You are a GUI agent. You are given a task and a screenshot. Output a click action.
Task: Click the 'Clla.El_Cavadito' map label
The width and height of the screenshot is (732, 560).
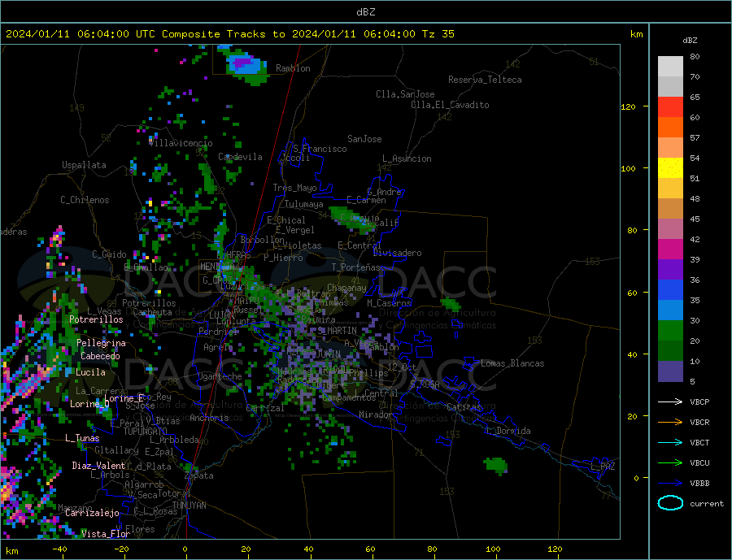450,105
